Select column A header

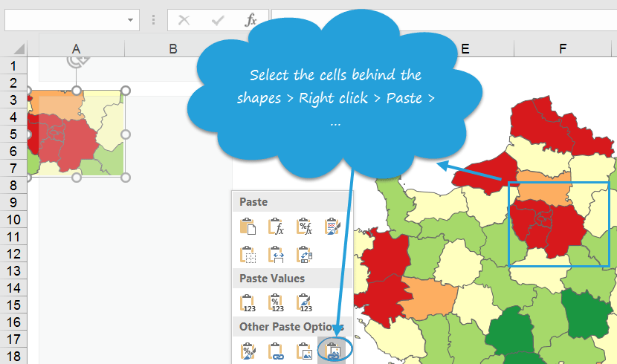77,49
